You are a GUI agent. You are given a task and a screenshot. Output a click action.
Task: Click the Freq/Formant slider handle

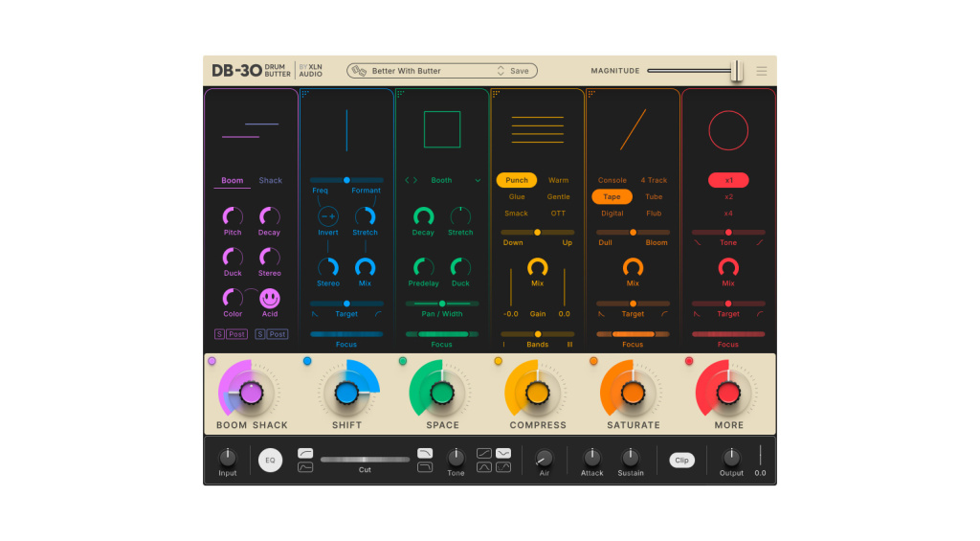pyautogui.click(x=346, y=180)
